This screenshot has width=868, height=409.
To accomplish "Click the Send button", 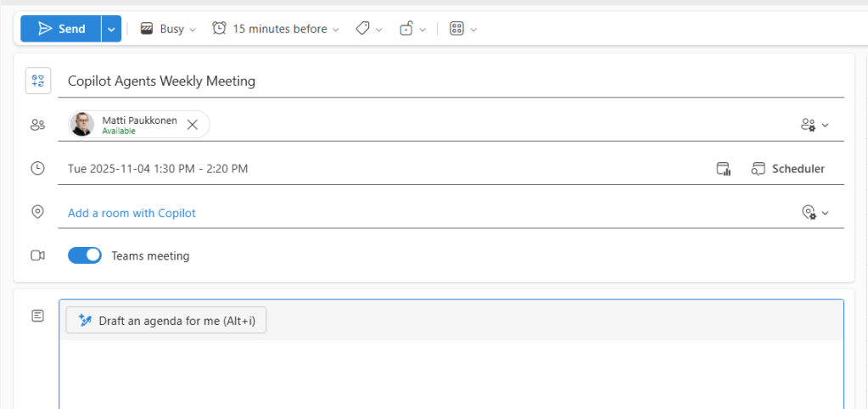I will tap(61, 29).
